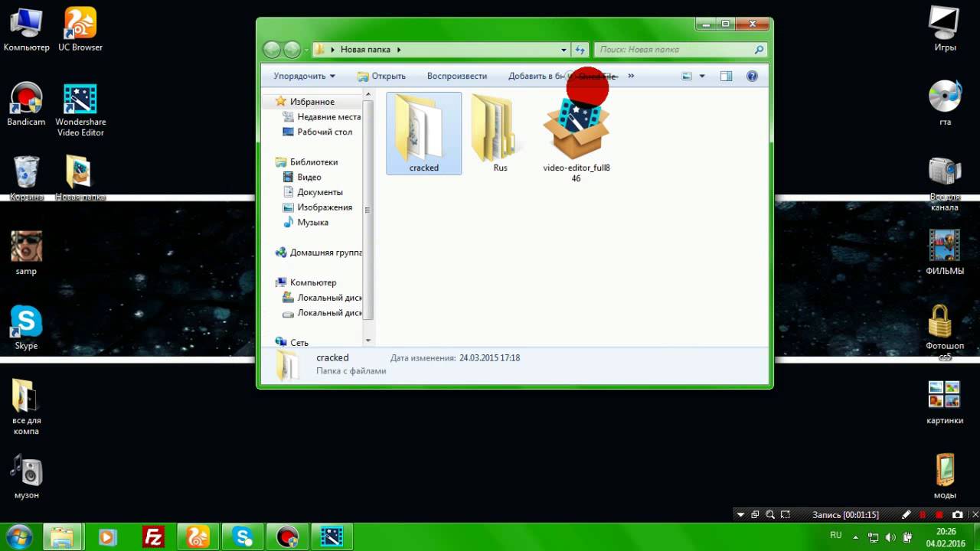This screenshot has width=980, height=551.
Task: Click the change view icon in Explorer toolbar
Action: [x=687, y=76]
